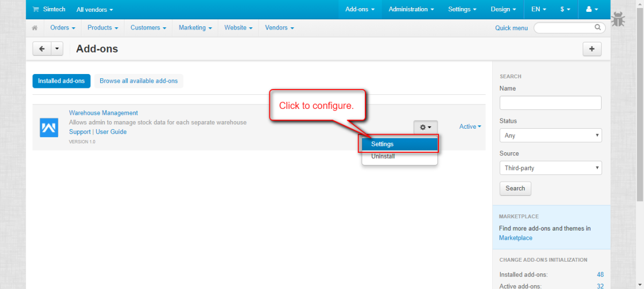This screenshot has height=289, width=644.
Task: Open the Vendors menu
Action: tap(279, 27)
